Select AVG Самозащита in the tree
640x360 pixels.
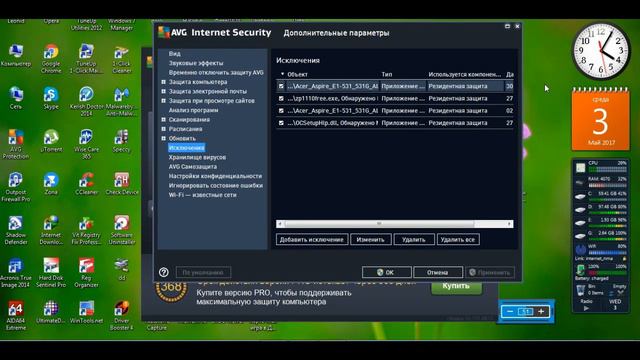tap(193, 167)
